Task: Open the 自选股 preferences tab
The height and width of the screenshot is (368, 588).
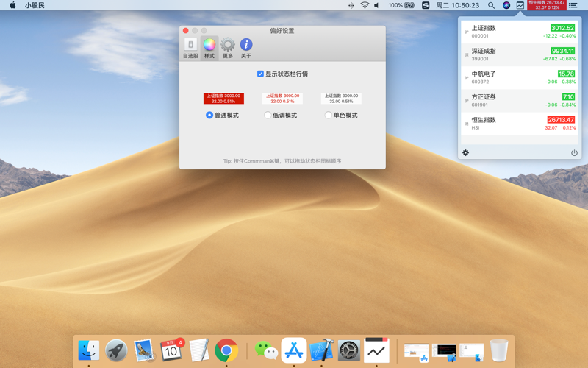Action: (x=190, y=48)
